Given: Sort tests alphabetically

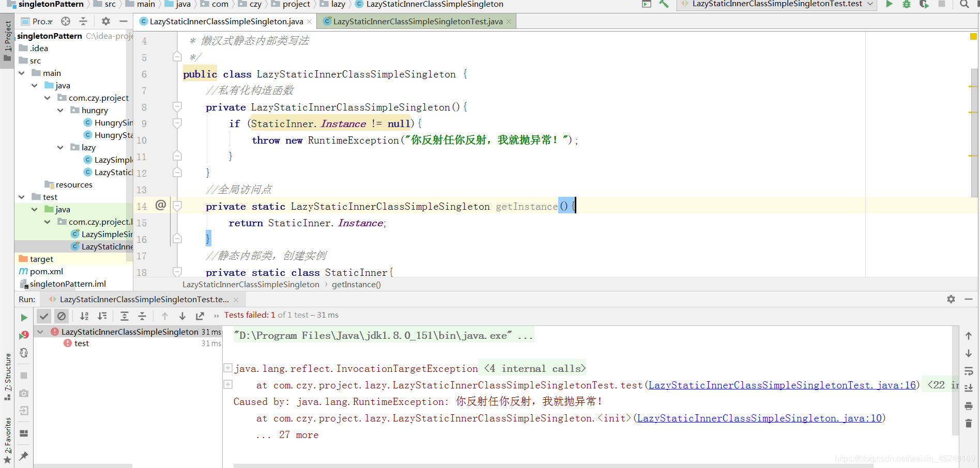Looking at the screenshot, I should point(84,316).
